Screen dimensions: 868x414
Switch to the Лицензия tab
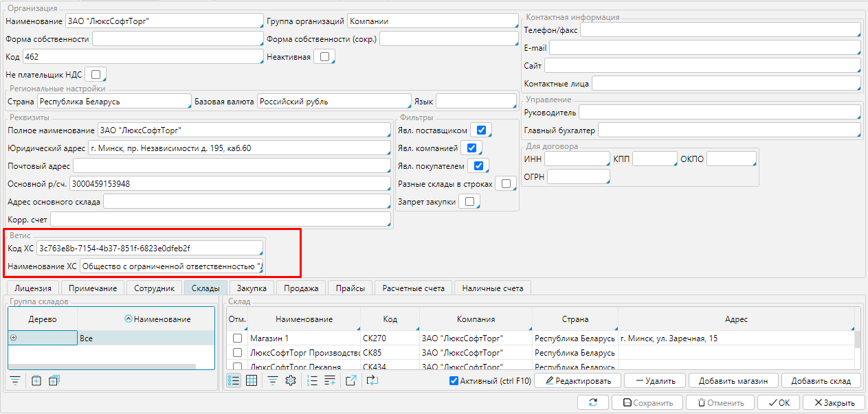[32, 288]
